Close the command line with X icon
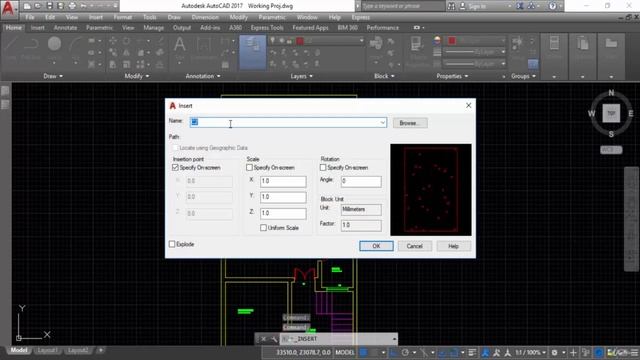Image resolution: width=640 pixels, height=360 pixels. click(263, 339)
